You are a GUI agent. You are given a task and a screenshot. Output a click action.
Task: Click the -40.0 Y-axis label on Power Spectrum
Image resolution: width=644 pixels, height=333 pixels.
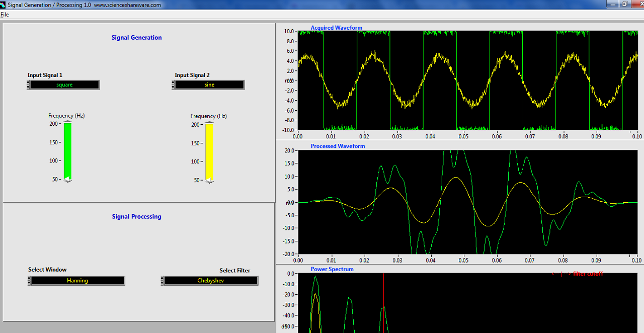point(288,316)
